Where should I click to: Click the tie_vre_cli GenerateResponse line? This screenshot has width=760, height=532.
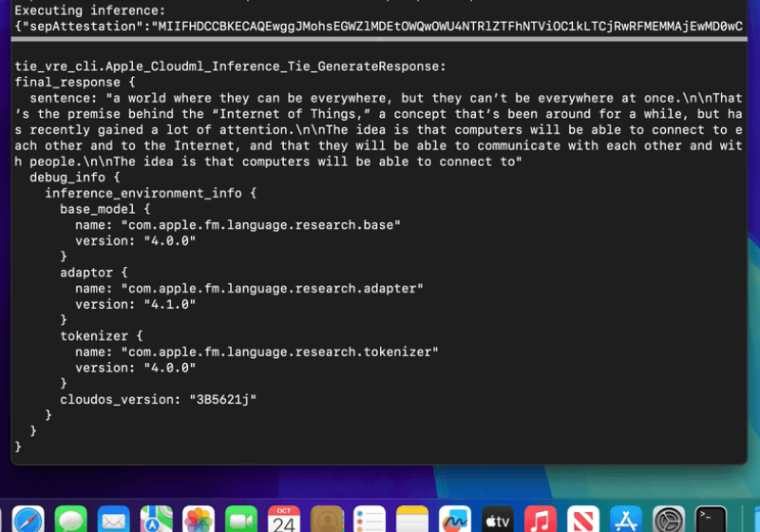(x=230, y=66)
